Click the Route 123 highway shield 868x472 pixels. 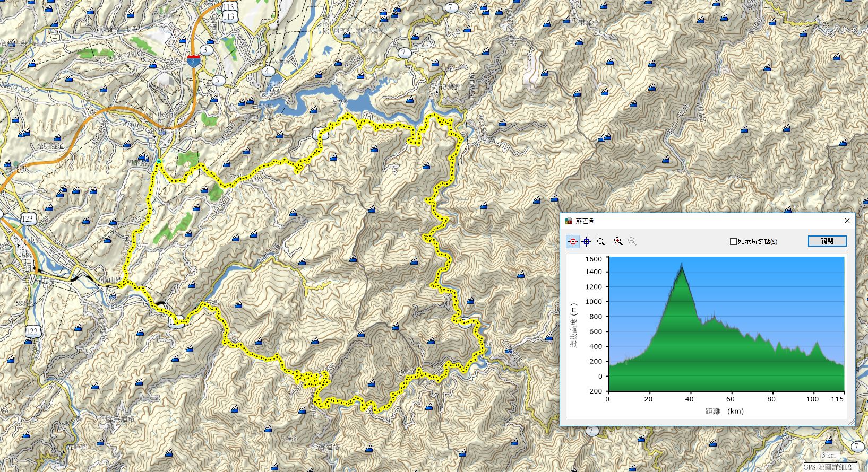click(x=28, y=218)
